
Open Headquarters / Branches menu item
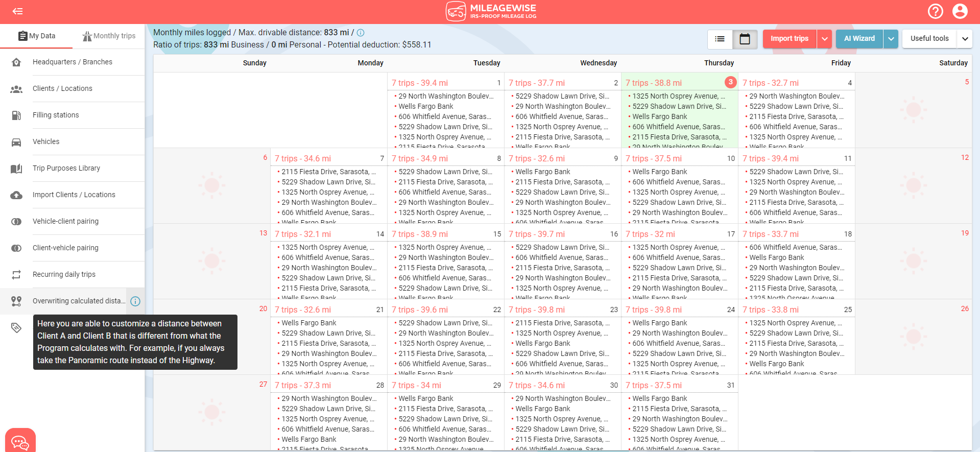(73, 62)
